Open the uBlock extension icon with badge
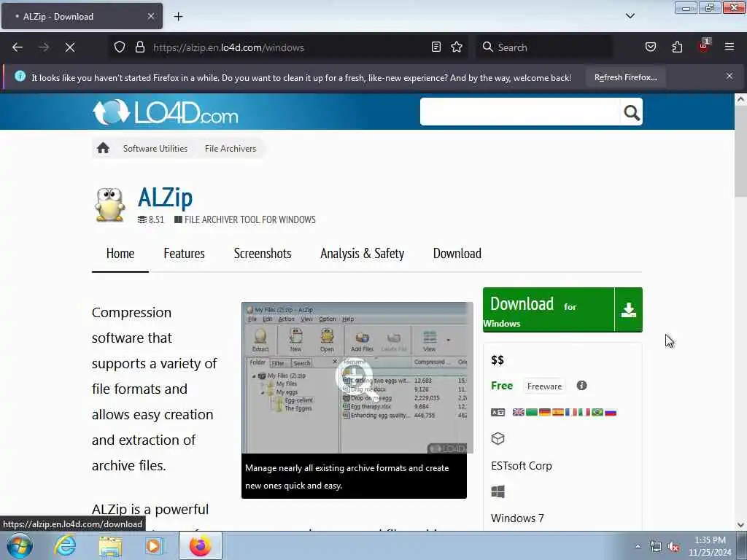The width and height of the screenshot is (747, 560). 704,46
